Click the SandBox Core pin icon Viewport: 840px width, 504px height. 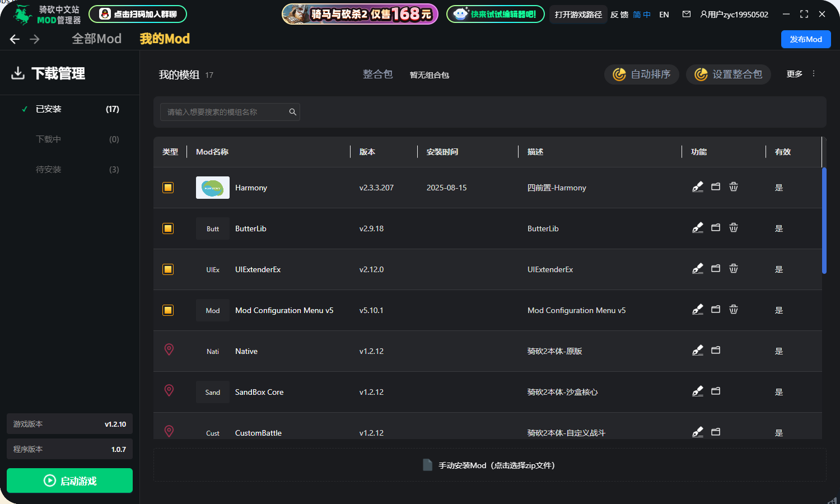click(169, 390)
